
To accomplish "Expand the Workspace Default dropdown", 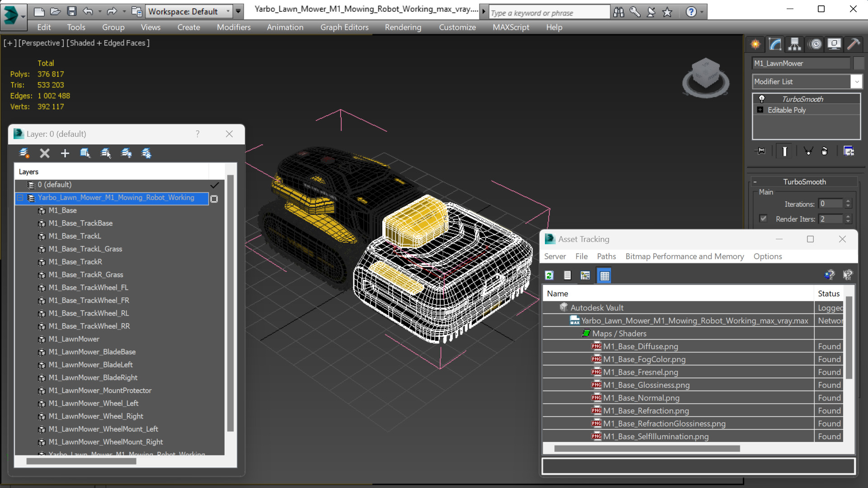I will [x=228, y=11].
